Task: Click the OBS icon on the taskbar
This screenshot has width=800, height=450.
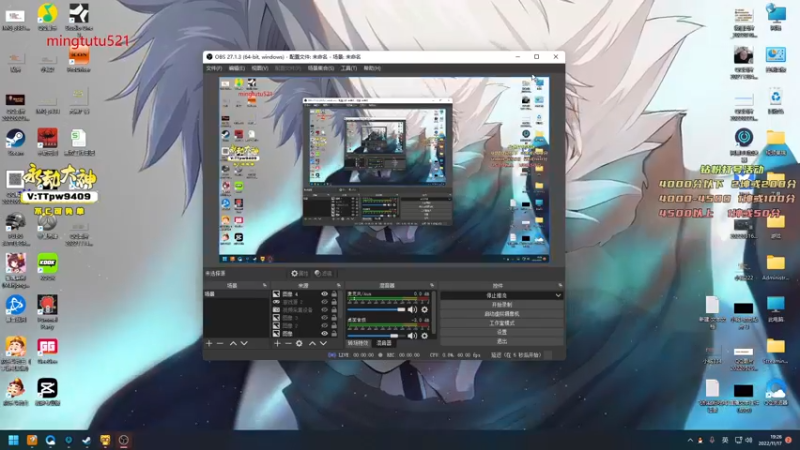Action: [x=123, y=440]
